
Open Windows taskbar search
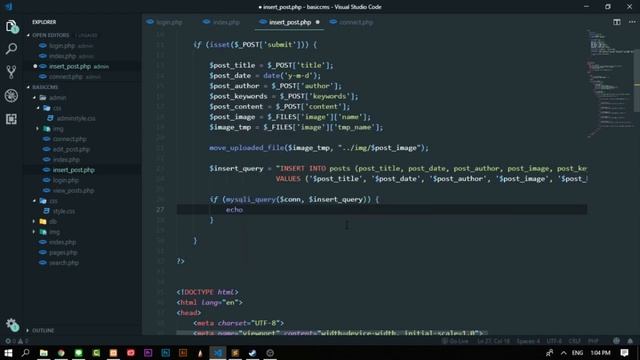pos(25,353)
